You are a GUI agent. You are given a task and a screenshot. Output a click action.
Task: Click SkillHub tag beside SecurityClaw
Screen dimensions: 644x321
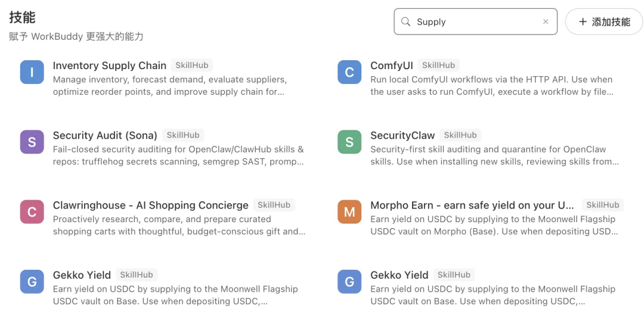click(460, 135)
